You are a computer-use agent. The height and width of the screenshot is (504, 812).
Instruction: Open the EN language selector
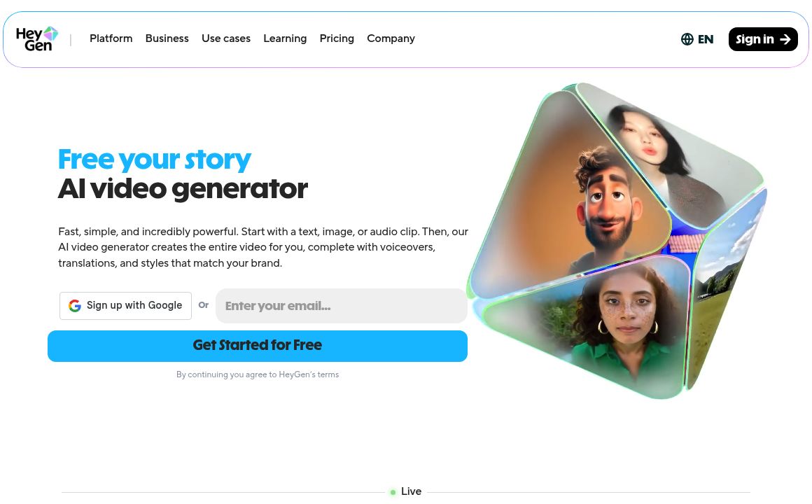[x=697, y=39]
